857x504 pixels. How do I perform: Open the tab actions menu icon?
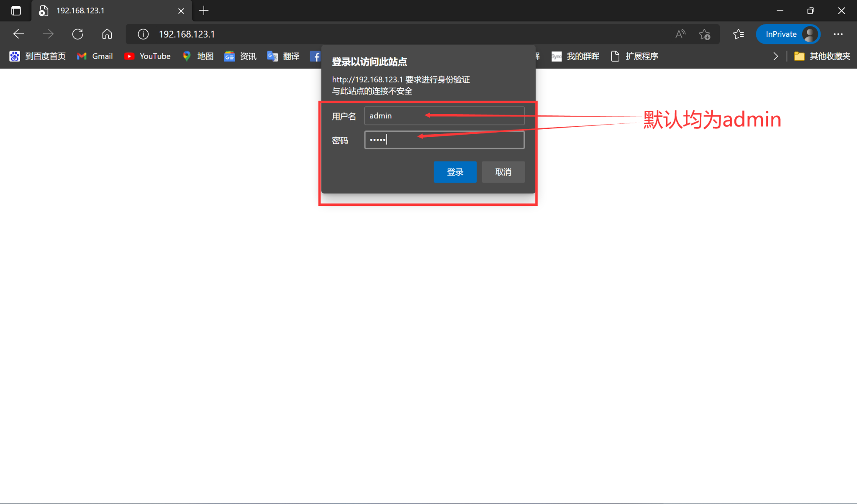tap(16, 11)
